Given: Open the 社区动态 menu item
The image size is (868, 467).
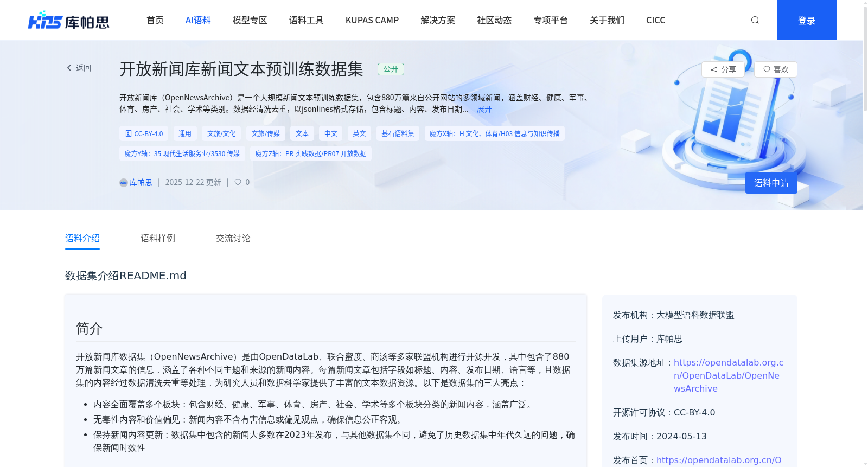Looking at the screenshot, I should [x=494, y=20].
